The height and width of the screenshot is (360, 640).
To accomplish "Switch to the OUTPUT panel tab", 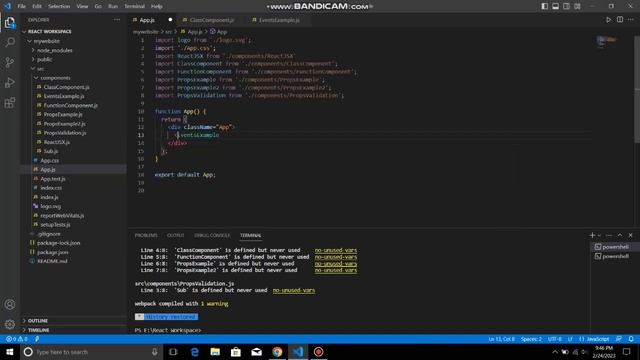I will click(x=176, y=235).
